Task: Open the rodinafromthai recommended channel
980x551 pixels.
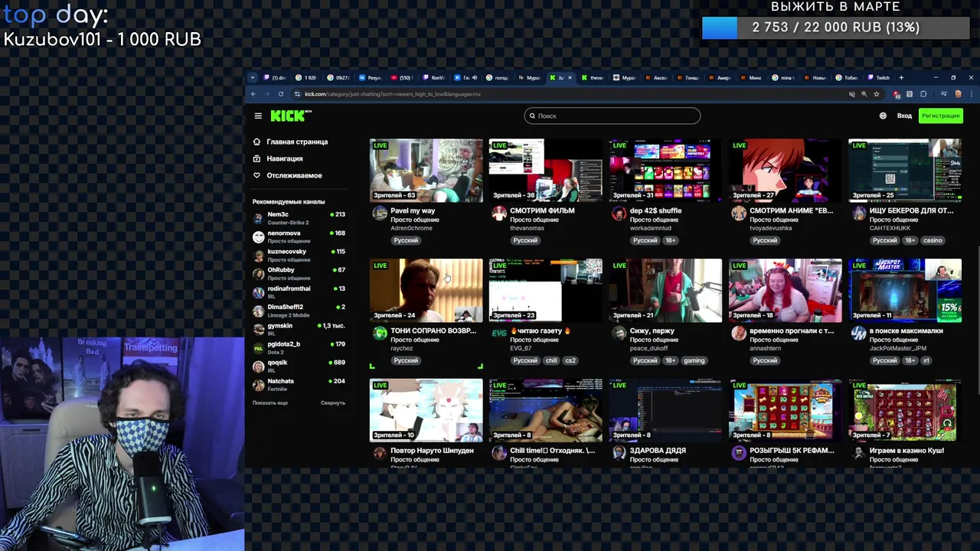Action: 299,292
